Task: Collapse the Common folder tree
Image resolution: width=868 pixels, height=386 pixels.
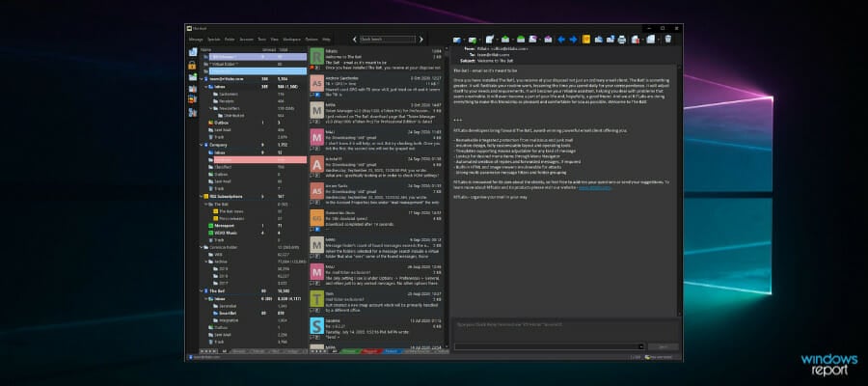Action: pos(201,247)
